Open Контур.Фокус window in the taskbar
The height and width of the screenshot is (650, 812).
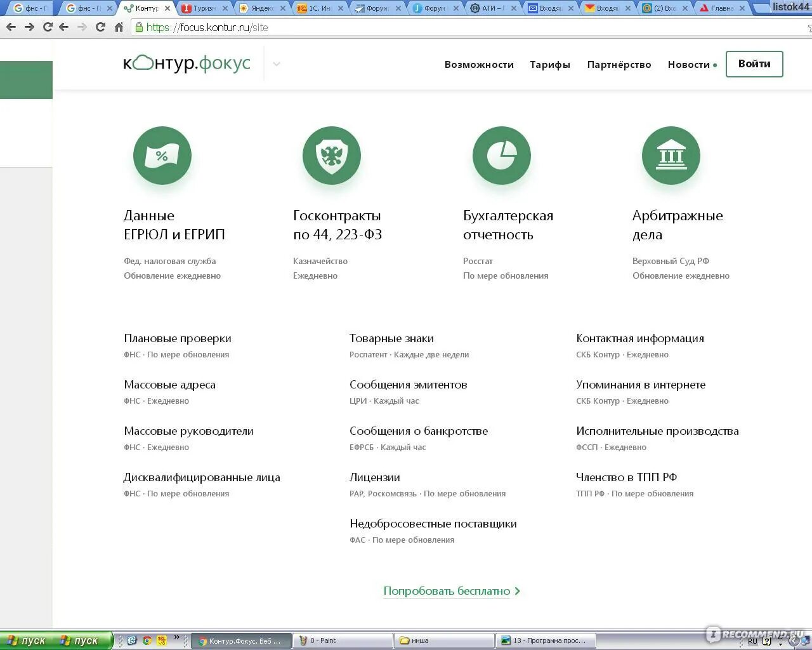point(242,641)
